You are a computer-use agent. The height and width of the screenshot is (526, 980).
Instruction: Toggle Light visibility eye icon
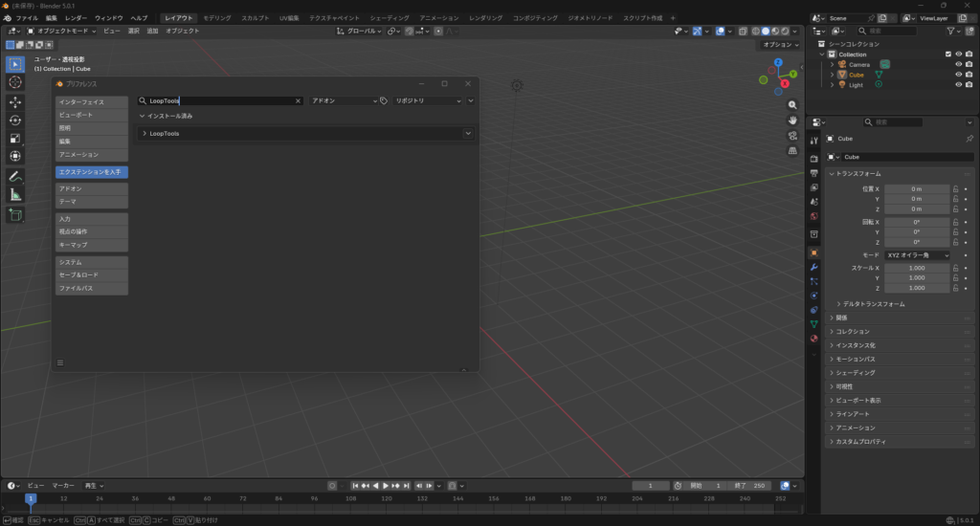pos(958,85)
